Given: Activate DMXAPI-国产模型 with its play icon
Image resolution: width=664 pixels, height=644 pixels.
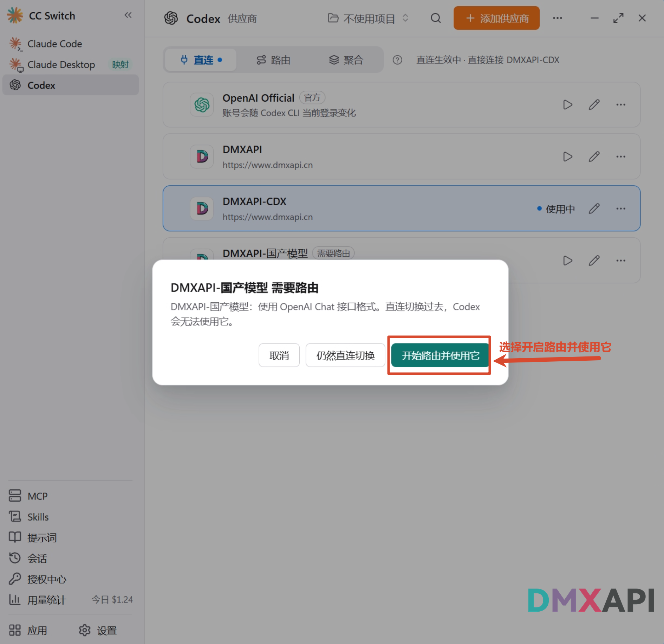Looking at the screenshot, I should coord(567,261).
